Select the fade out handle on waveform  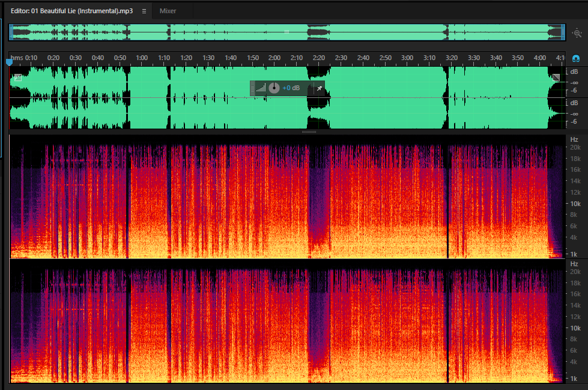pyautogui.click(x=556, y=78)
